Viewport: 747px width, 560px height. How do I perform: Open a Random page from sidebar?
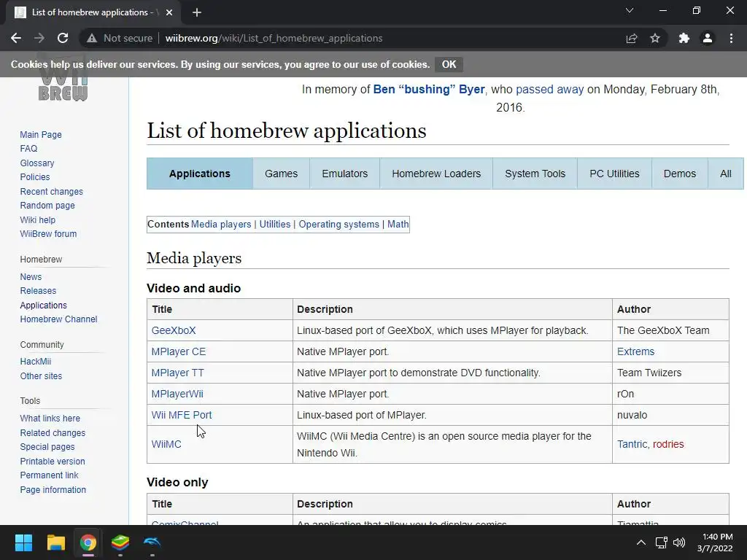tap(47, 206)
